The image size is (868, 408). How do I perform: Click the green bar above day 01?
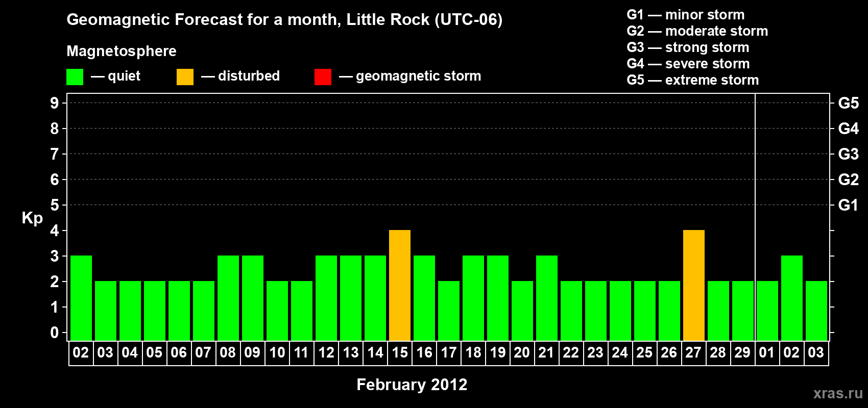[x=767, y=311]
